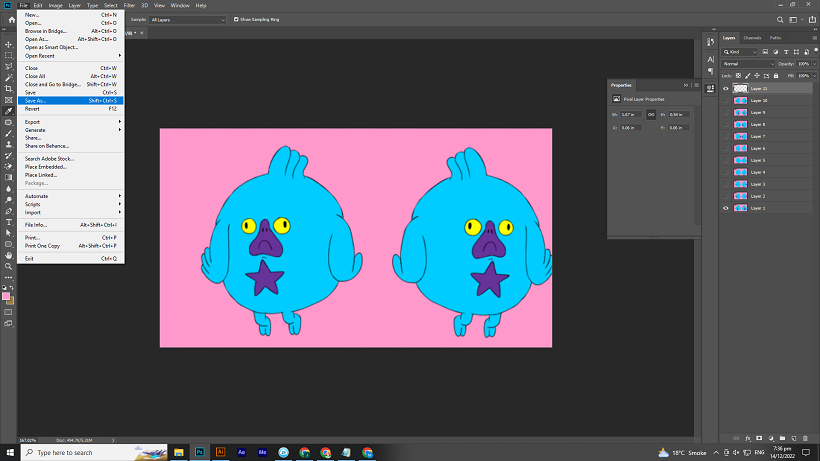Click the lock all padlock icon
The height and width of the screenshot is (461, 820).
(776, 76)
